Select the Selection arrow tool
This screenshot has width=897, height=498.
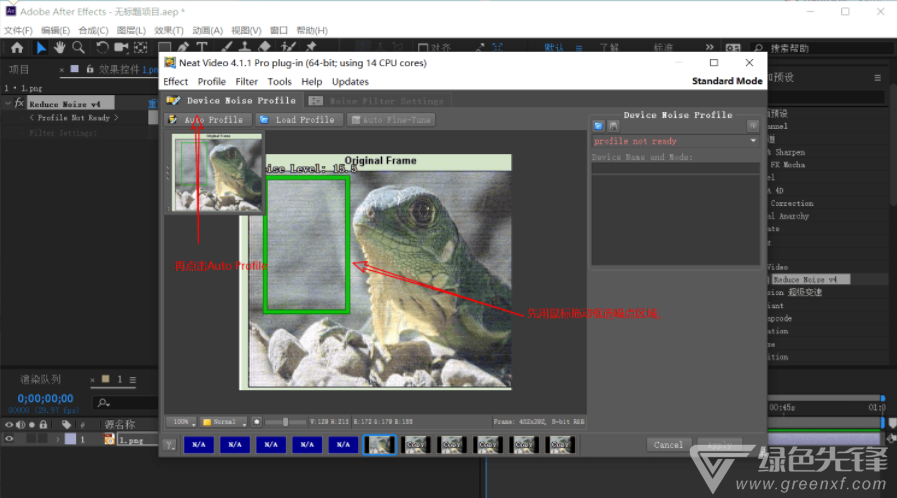41,47
